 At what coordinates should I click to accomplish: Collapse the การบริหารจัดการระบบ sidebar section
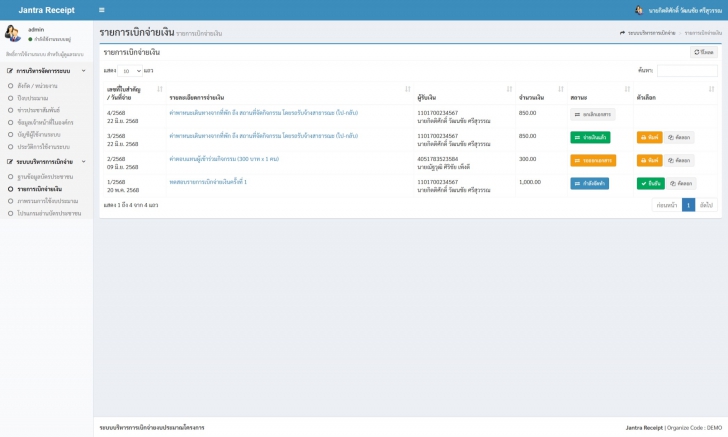[46, 71]
